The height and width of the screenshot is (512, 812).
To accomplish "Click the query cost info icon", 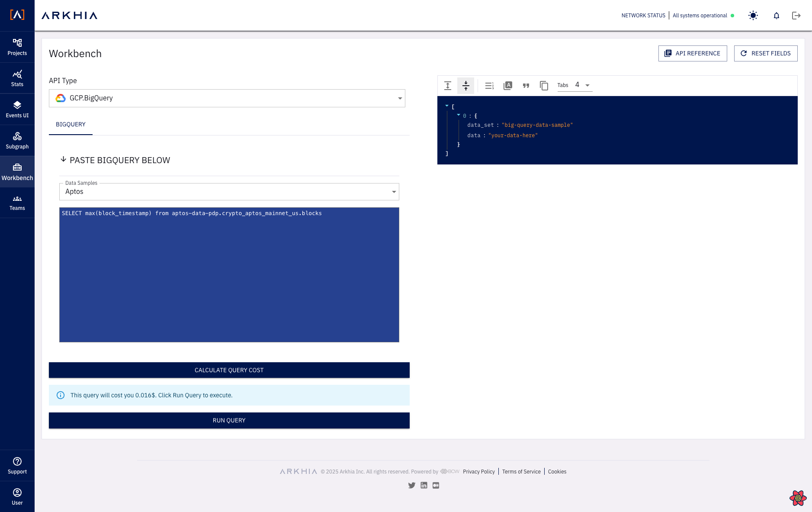I will [x=61, y=395].
